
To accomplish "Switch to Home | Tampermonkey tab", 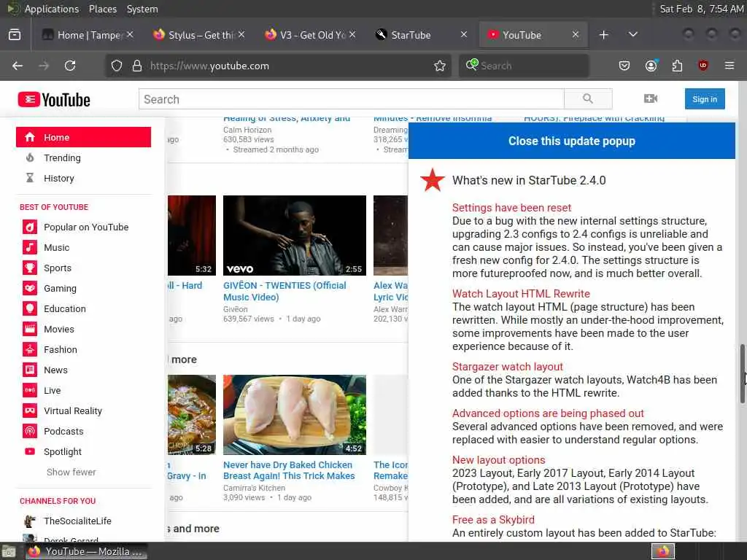I will tap(88, 35).
